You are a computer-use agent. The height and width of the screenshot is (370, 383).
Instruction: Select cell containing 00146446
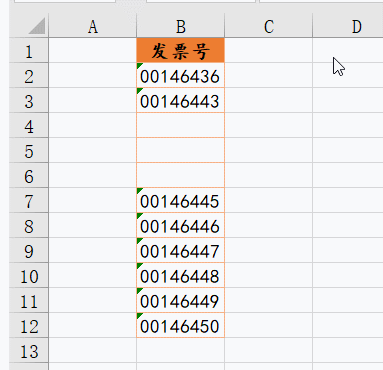point(181,225)
